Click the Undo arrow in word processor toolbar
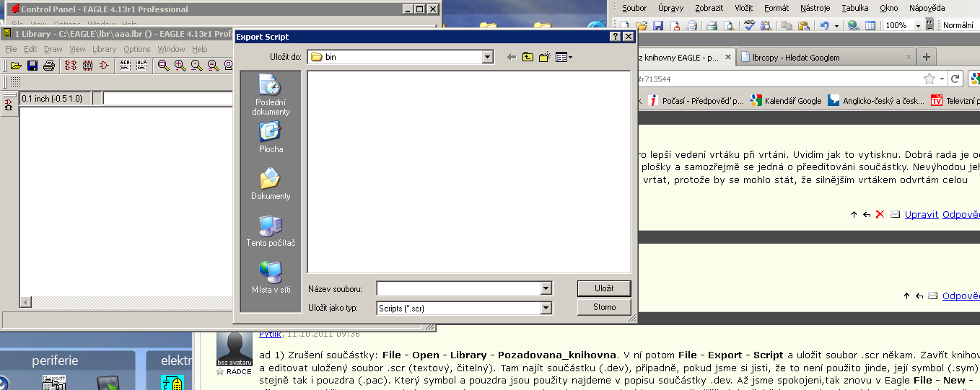Image resolution: width=980 pixels, height=390 pixels. click(x=824, y=25)
